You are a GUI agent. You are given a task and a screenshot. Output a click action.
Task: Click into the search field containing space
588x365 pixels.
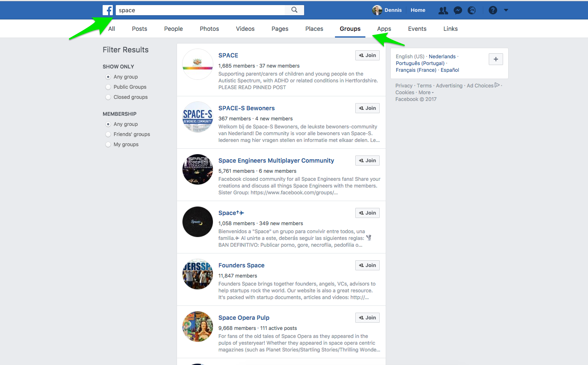(200, 10)
